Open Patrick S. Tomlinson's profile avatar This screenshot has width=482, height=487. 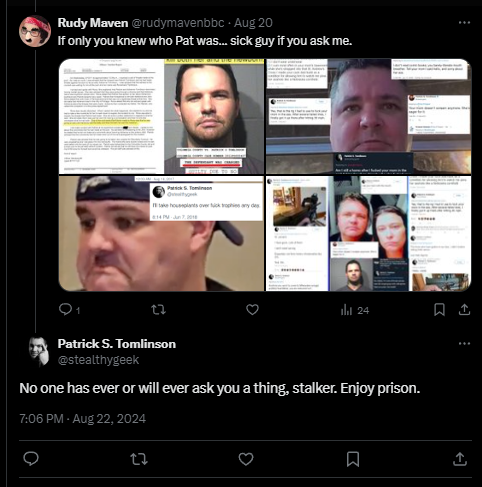pos(39,352)
